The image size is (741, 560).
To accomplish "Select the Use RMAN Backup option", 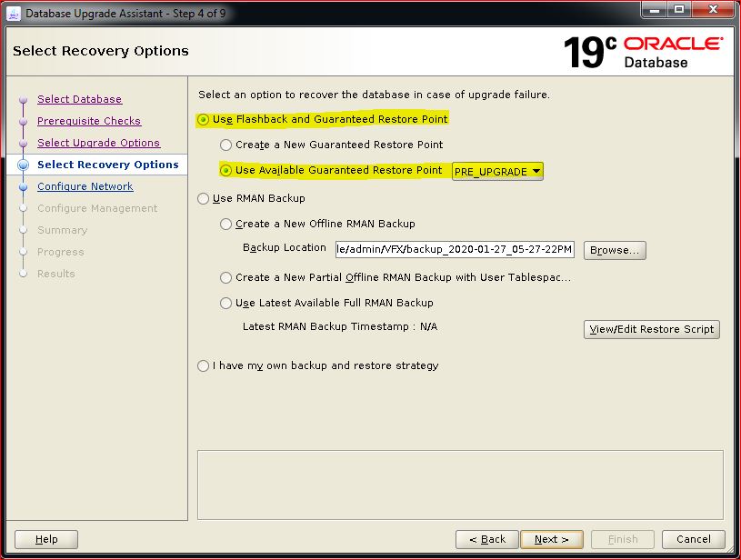I will pyautogui.click(x=204, y=198).
